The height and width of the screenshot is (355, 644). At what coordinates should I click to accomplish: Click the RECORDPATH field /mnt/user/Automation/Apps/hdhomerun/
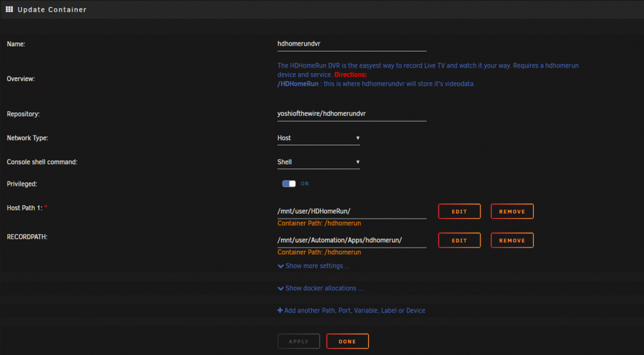(x=352, y=241)
